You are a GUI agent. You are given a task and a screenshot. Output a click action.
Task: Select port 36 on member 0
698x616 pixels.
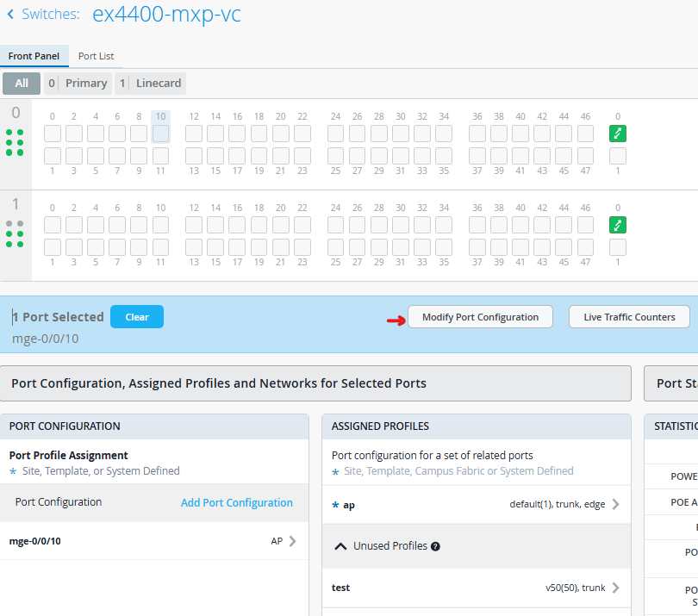(x=477, y=134)
